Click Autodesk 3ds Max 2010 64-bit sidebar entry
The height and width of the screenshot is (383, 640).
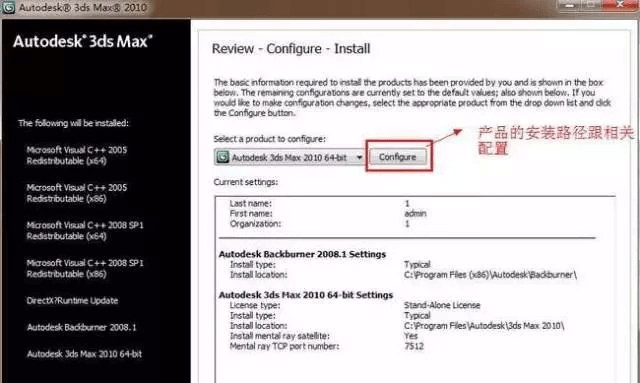pyautogui.click(x=84, y=354)
